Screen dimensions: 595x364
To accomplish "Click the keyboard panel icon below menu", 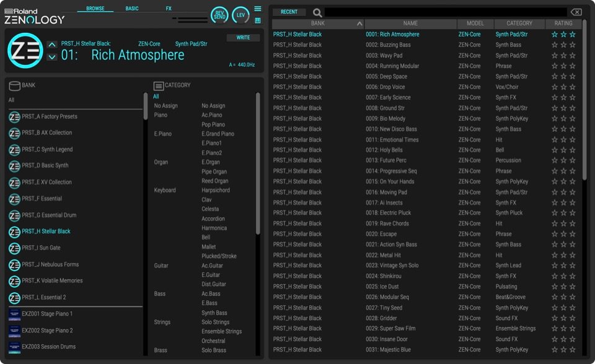I will tap(258, 20).
